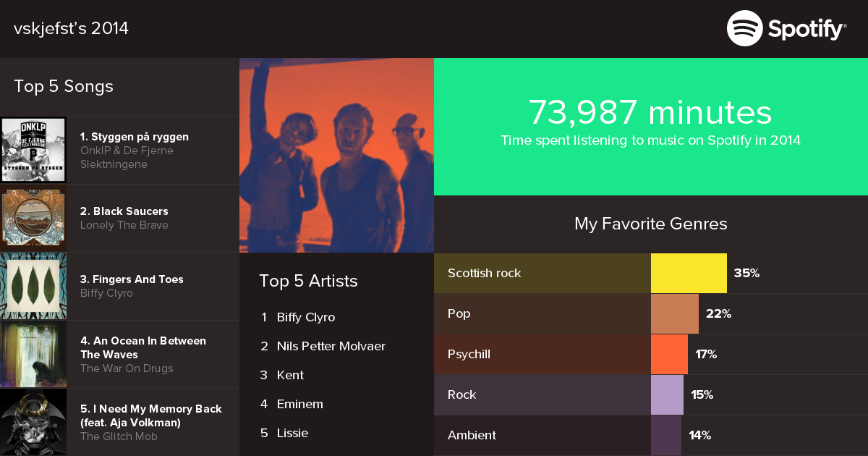Click the Spotify logo icon
Viewport: 868px width, 456px height.
[744, 29]
